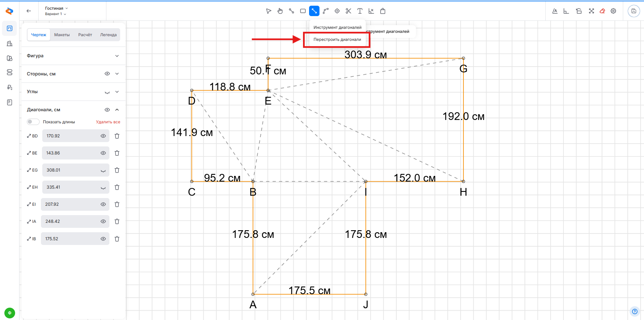Image resolution: width=644 pixels, height=320 pixels.
Task: Choose the rectangle drawing tool
Action: pos(303,11)
